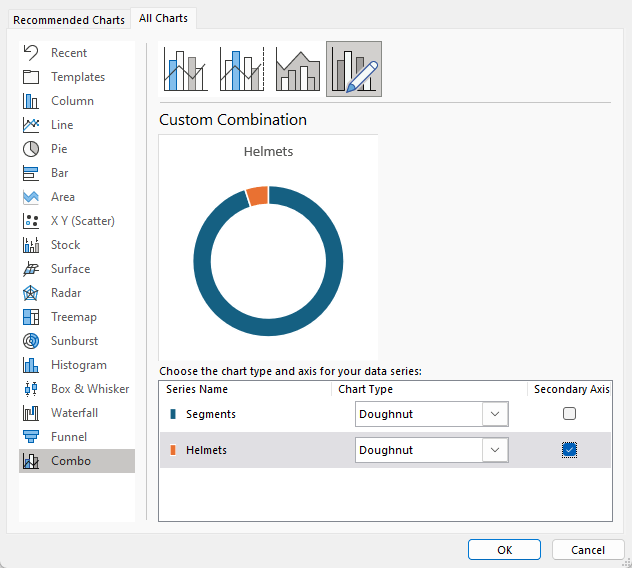Select the Box & Whisker category label
Viewport: 632px width, 568px height.
pos(90,389)
